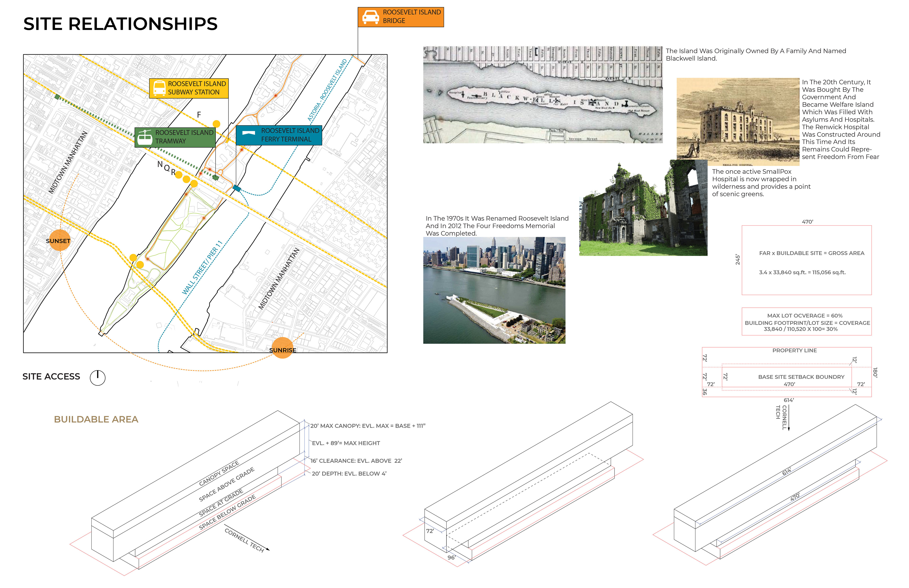The height and width of the screenshot is (588, 909).
Task: Click the yellow F line station dot
Action: point(216,124)
